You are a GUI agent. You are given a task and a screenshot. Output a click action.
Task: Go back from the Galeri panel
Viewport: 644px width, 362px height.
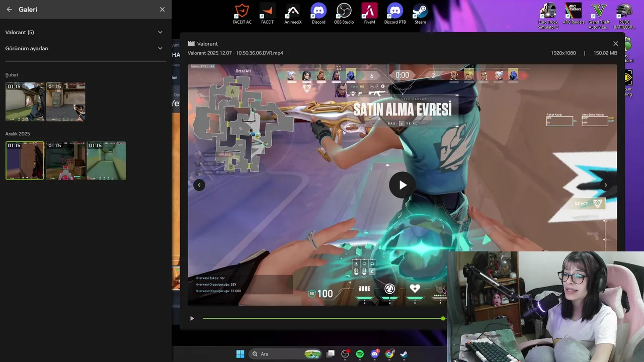(9, 10)
